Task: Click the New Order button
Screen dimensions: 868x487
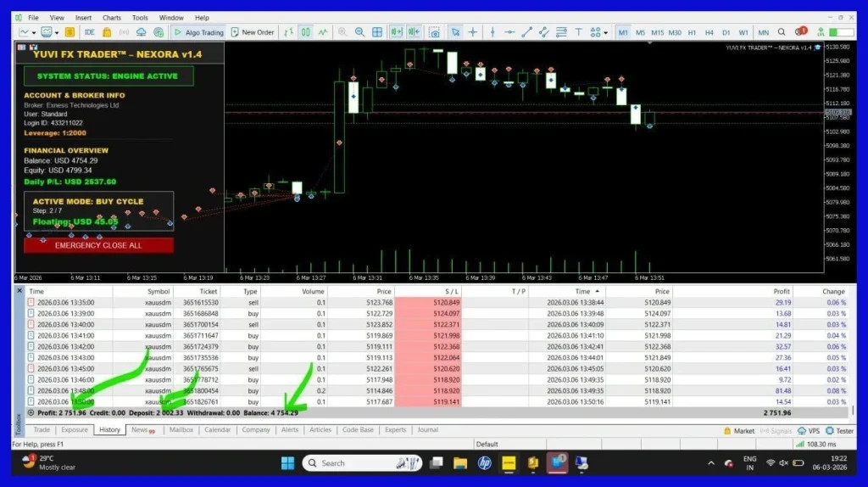Action: pyautogui.click(x=253, y=32)
